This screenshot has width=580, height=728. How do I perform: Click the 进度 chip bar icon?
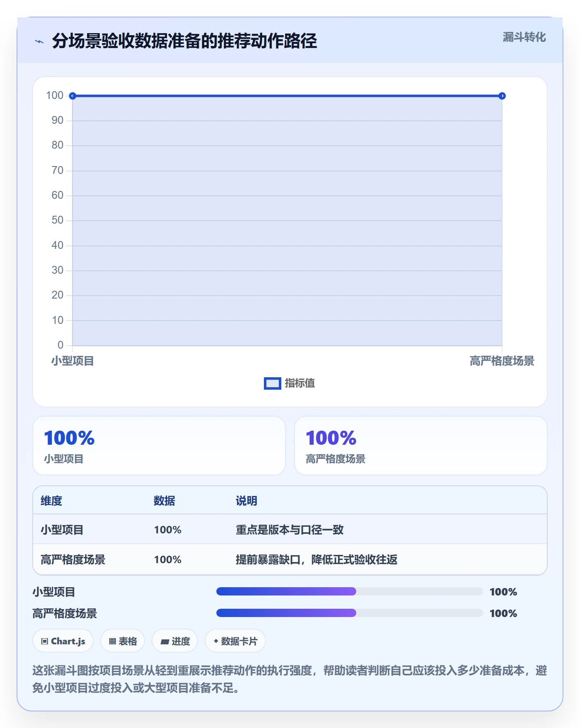click(165, 642)
